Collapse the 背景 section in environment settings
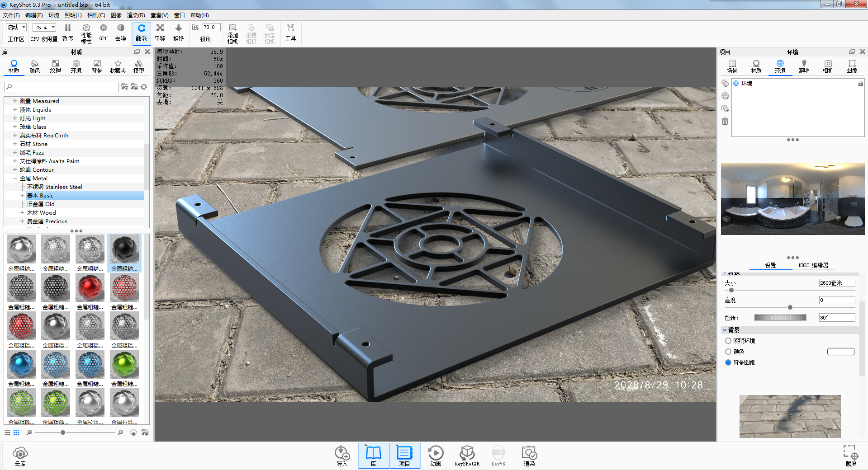 (x=725, y=330)
